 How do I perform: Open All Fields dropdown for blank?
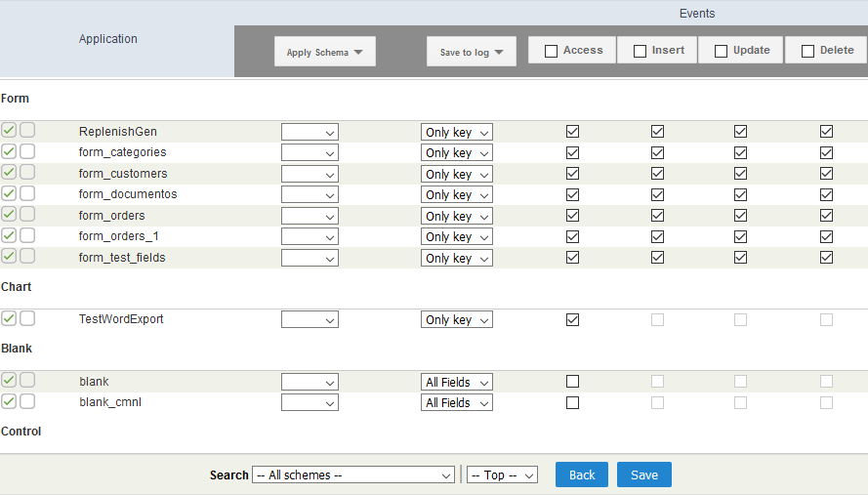(457, 382)
